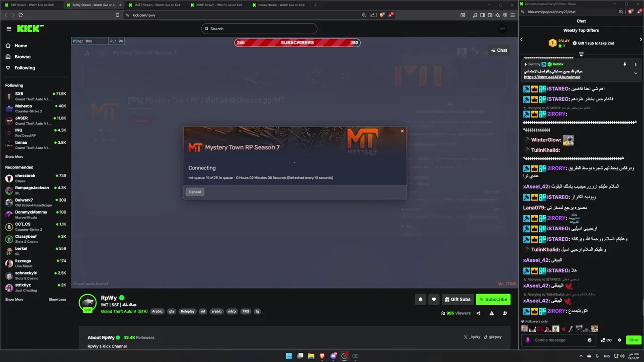Click the share stream icon
The height and width of the screenshot is (362, 644).
[x=478, y=313]
